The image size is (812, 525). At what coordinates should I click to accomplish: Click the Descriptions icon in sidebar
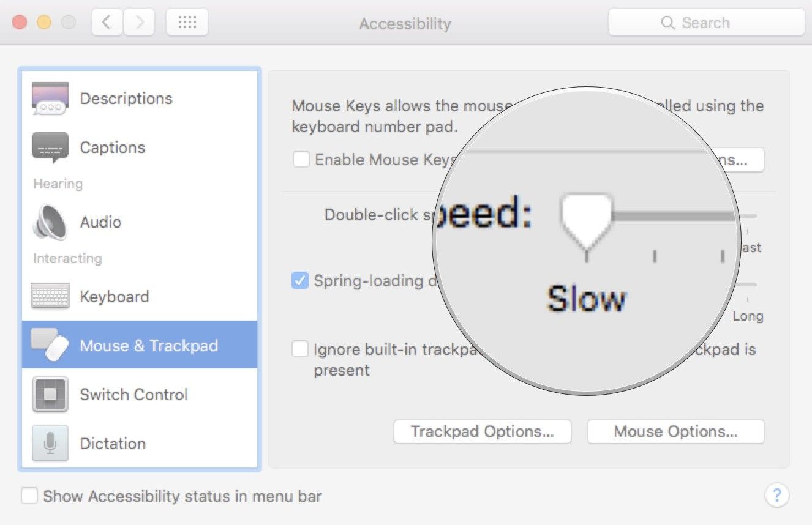tap(50, 99)
